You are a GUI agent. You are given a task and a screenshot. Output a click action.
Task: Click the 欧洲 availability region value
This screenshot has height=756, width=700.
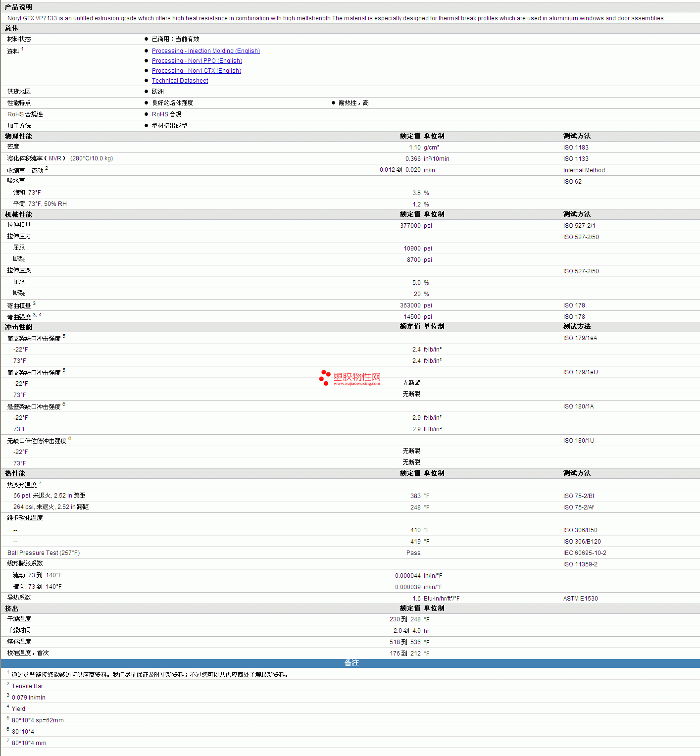(157, 92)
